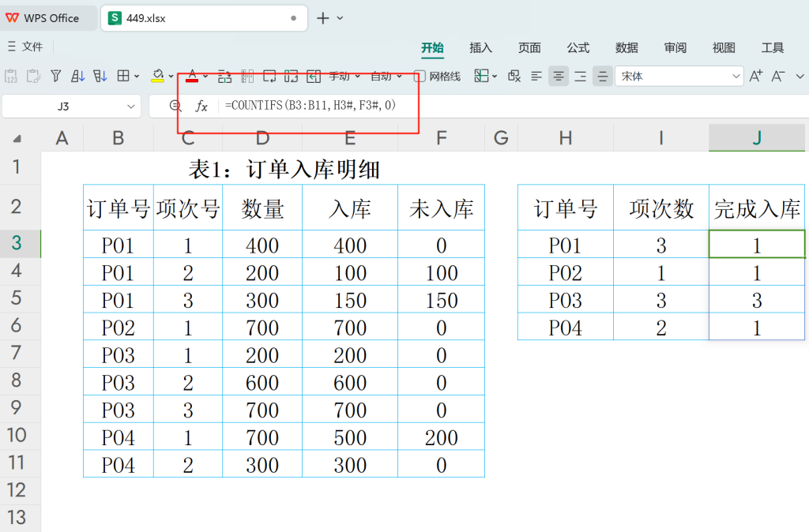Viewport: 809px width, 532px height.
Task: Align text right
Action: tap(581, 77)
